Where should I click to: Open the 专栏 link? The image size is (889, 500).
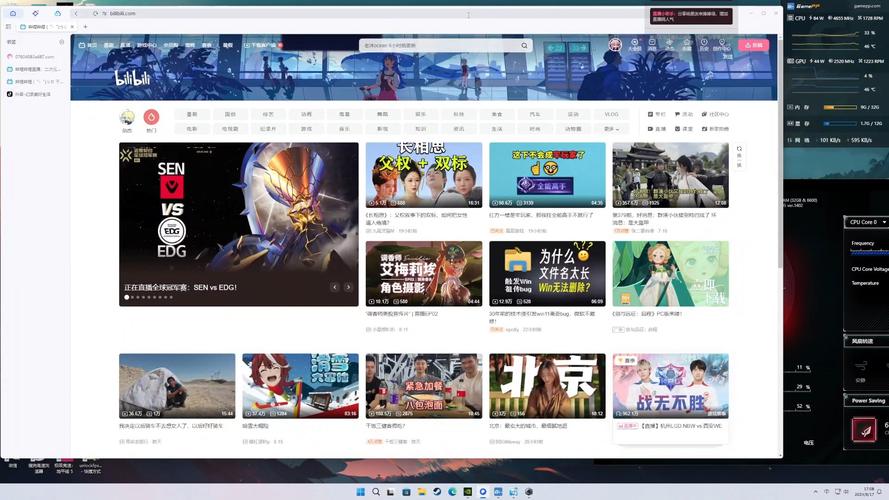coord(657,114)
